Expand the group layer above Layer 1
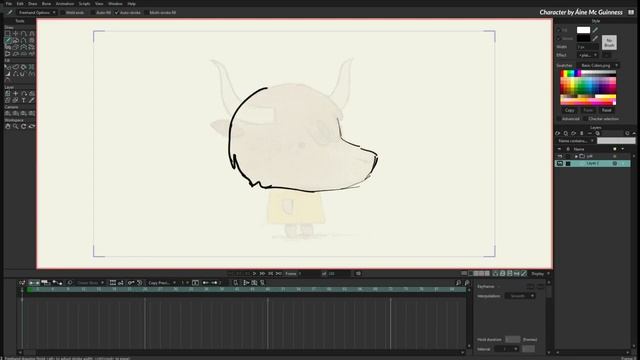This screenshot has height=360, width=640. coord(576,156)
